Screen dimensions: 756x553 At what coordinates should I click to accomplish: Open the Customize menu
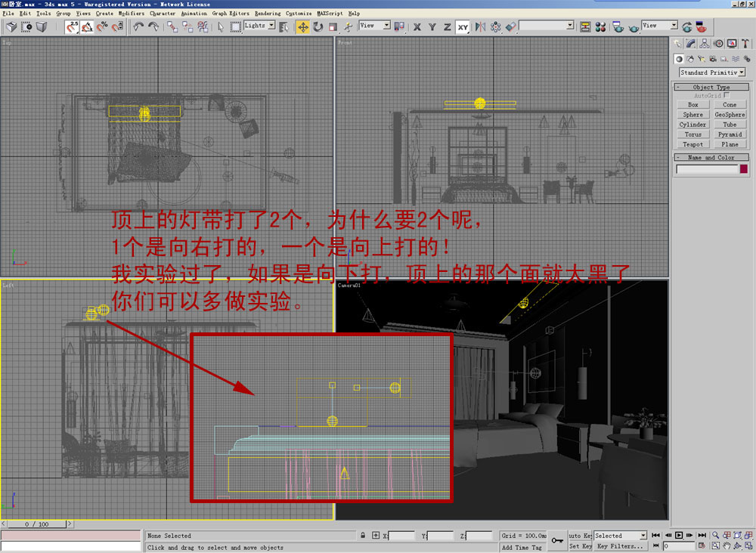[x=299, y=14]
